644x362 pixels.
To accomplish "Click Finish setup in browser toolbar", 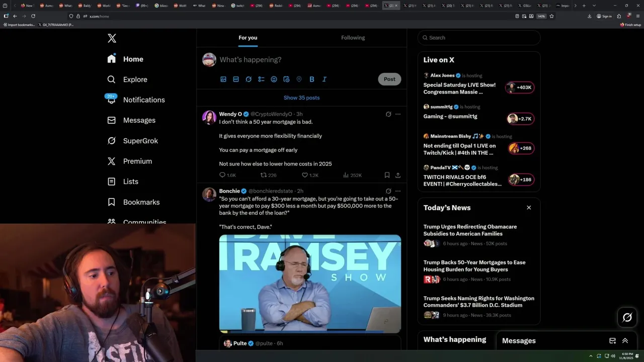I will 630,25.
